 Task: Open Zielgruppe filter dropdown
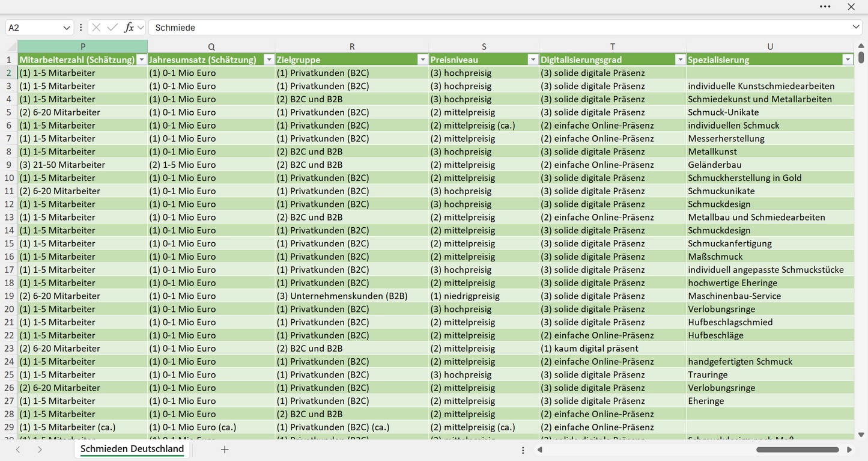tap(423, 60)
